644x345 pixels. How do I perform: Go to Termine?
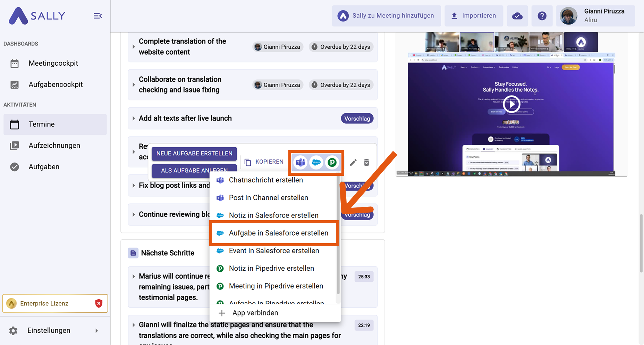[55, 124]
